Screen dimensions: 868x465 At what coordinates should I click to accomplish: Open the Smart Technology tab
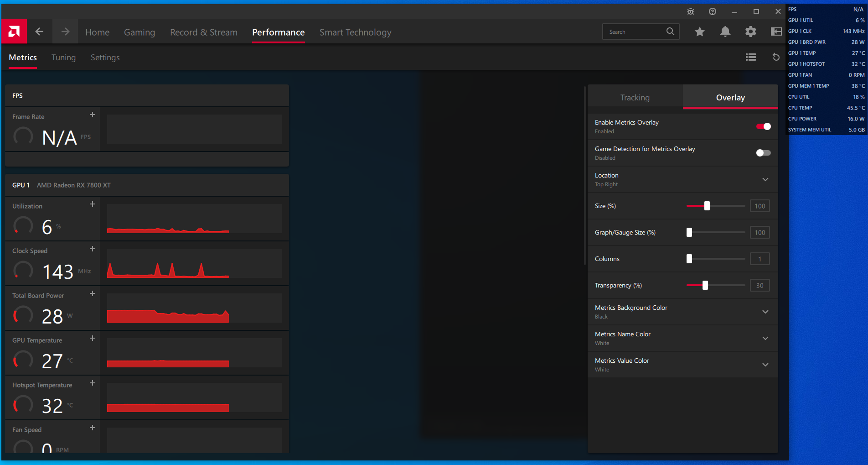tap(356, 32)
